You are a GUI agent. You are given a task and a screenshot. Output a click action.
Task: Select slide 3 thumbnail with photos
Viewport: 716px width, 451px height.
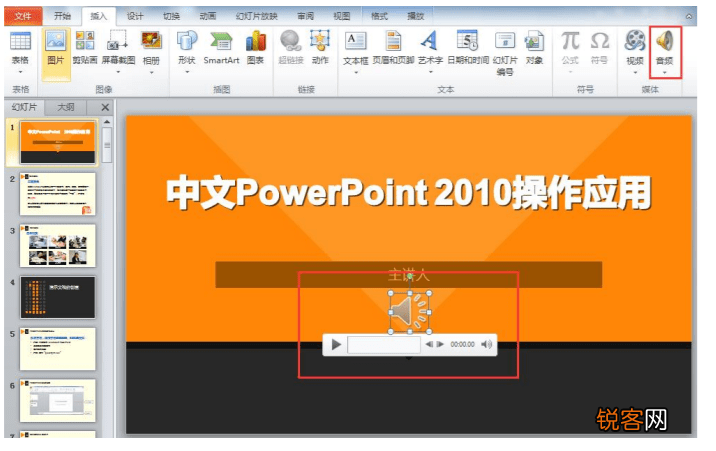point(58,246)
